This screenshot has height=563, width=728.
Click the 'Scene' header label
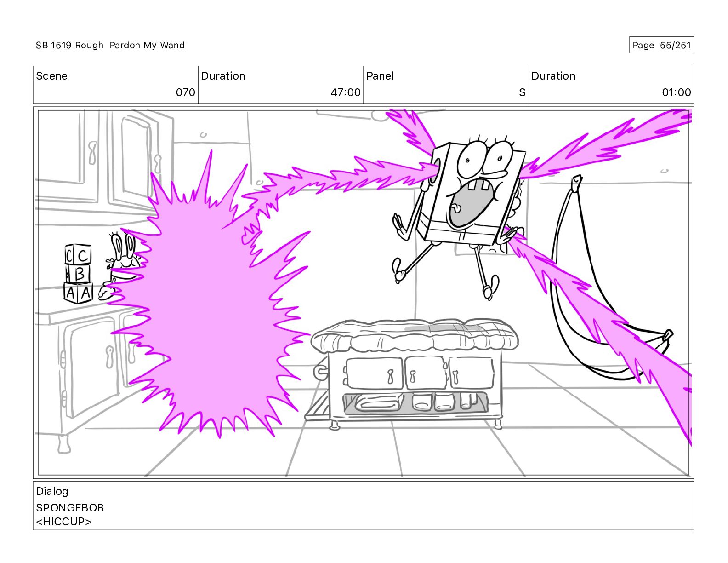(x=52, y=76)
